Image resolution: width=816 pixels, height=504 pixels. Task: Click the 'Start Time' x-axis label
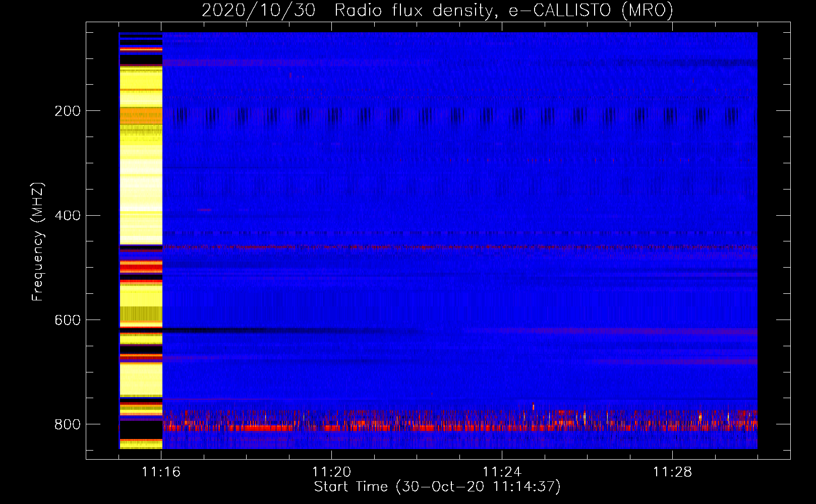(x=437, y=487)
